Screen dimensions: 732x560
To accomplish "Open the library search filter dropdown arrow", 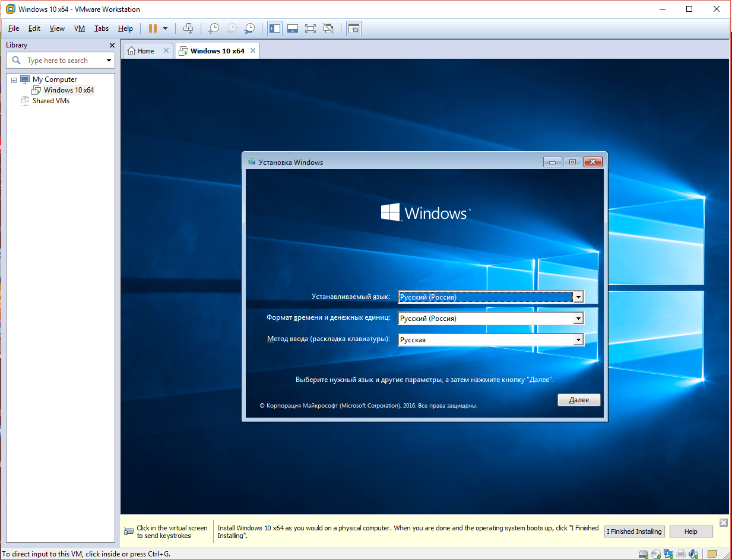I will point(109,61).
